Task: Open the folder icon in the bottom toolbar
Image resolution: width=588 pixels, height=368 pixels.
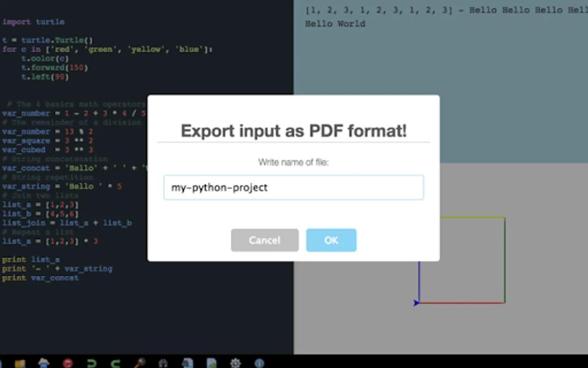Action: [x=20, y=363]
